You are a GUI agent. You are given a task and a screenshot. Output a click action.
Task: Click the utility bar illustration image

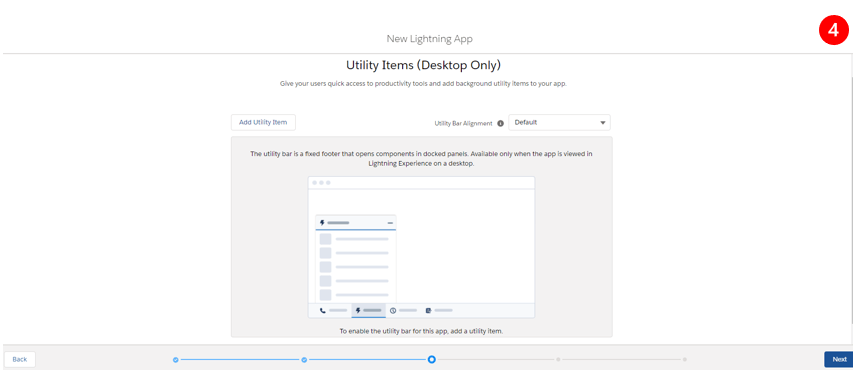tap(421, 247)
